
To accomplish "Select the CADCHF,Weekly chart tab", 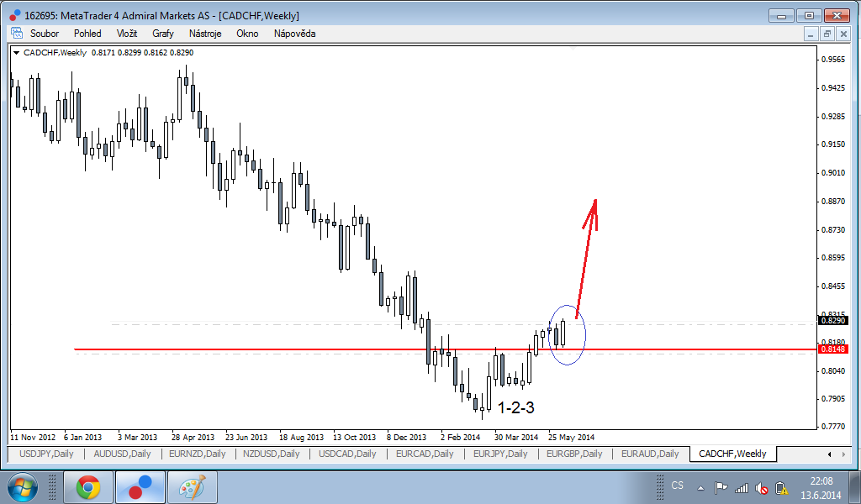I will [732, 454].
